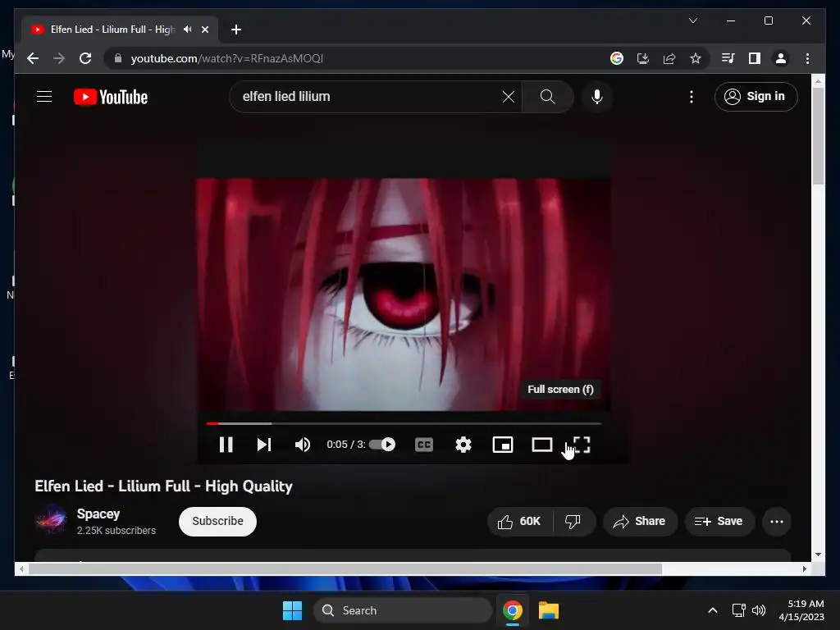This screenshot has height=630, width=840.
Task: Switch to theater mode
Action: point(542,445)
